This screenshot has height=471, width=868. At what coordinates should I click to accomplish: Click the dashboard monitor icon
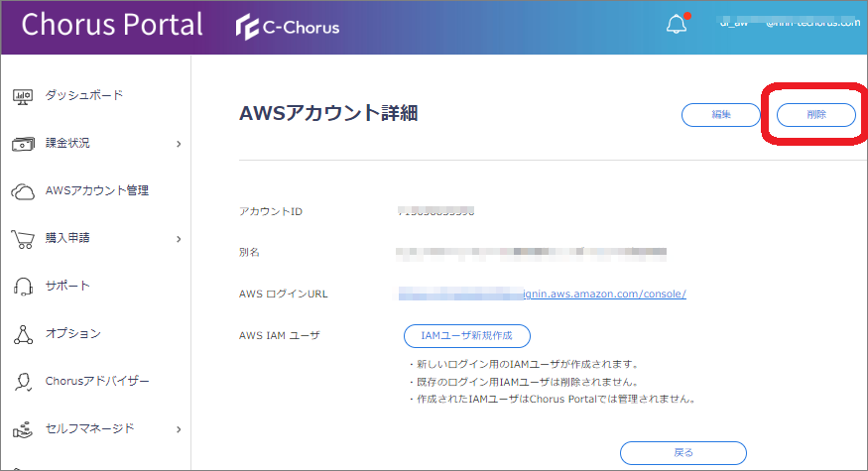tap(24, 96)
